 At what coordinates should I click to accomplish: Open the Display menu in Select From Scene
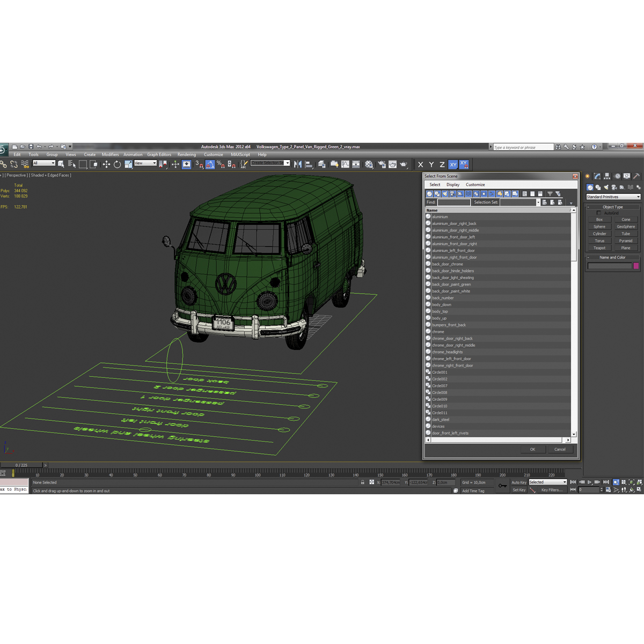click(453, 185)
